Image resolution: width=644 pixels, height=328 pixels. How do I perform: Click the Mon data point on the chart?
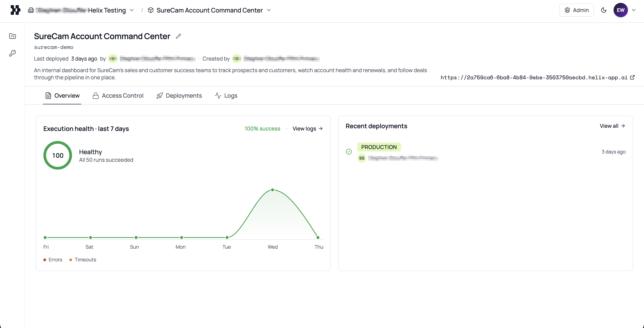coord(182,238)
